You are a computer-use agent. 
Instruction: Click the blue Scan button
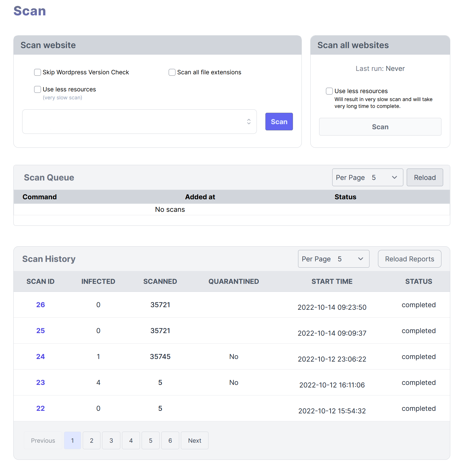tap(279, 122)
